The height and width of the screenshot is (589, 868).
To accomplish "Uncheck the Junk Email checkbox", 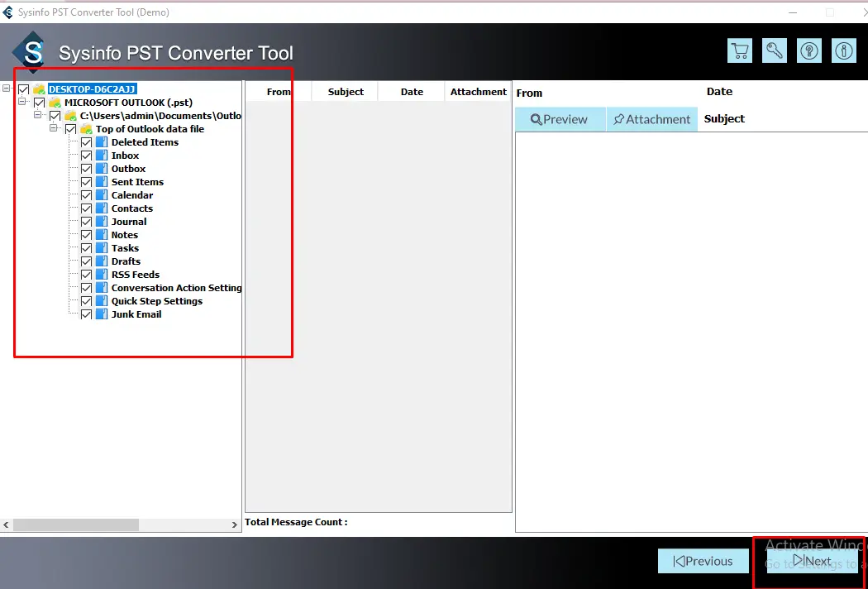I will click(x=86, y=314).
